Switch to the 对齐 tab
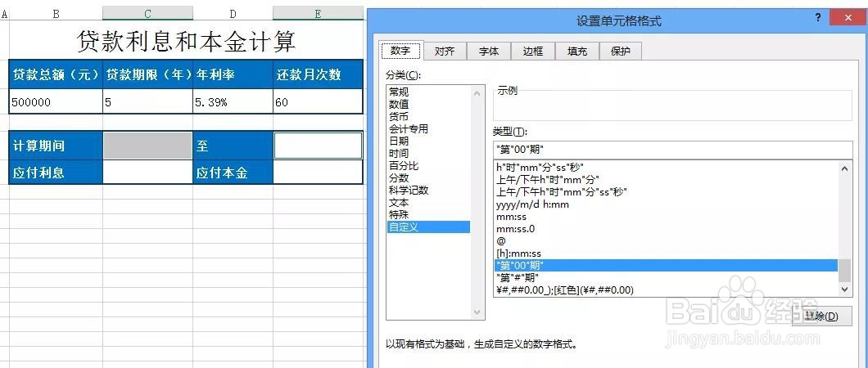This screenshot has height=368, width=868. click(x=445, y=52)
